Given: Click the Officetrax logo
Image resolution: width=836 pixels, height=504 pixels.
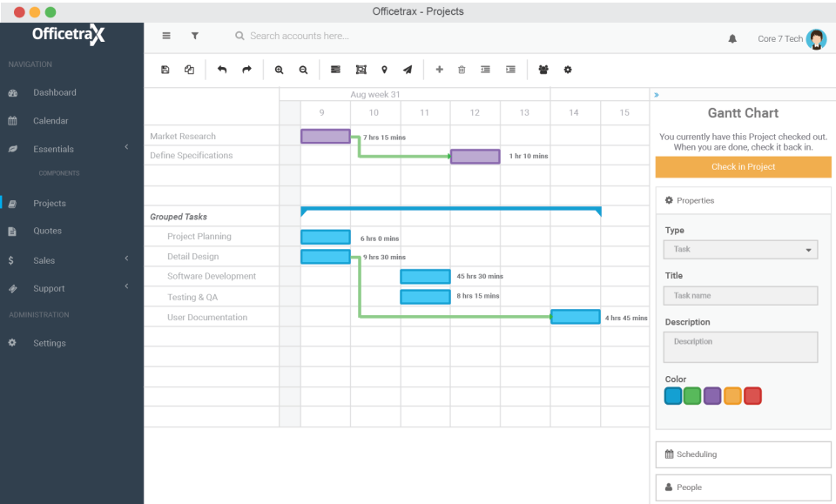Looking at the screenshot, I should click(68, 35).
